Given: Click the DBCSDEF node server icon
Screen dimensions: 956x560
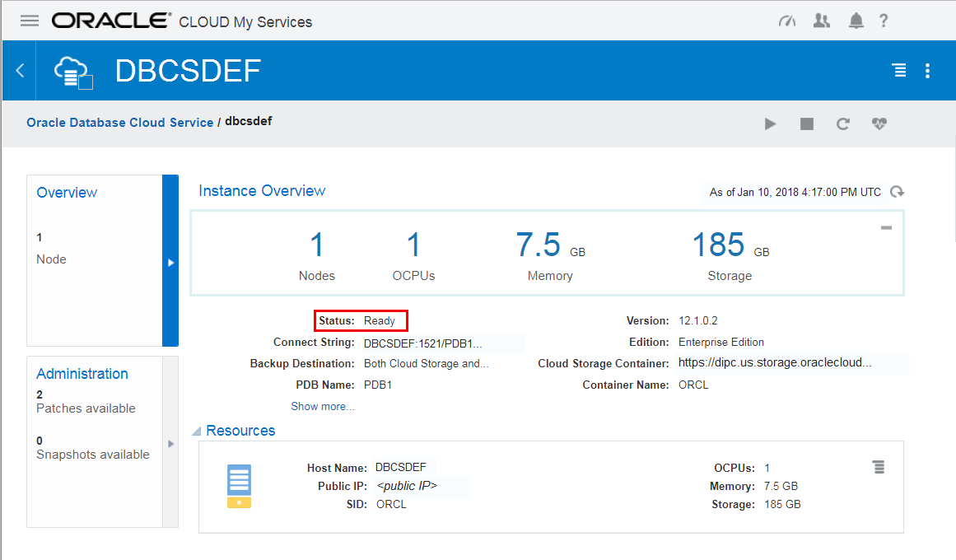Looking at the screenshot, I should [239, 486].
